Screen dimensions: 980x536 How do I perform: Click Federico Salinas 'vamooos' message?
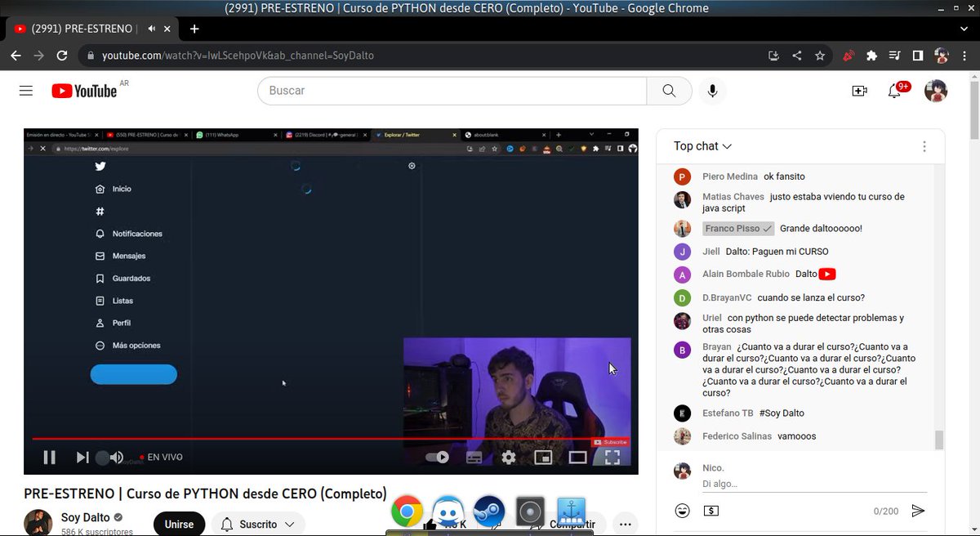[796, 436]
